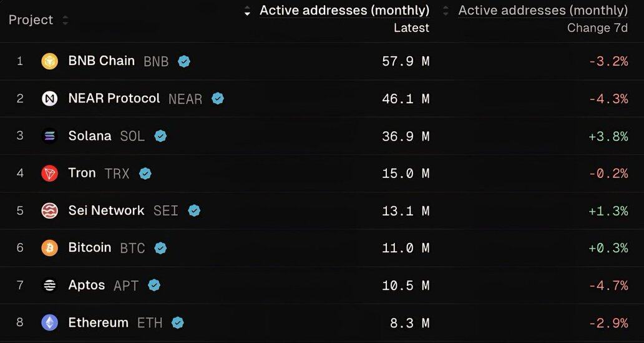The height and width of the screenshot is (343, 644).
Task: Sort by Active addresses Latest column arrows
Action: [247, 11]
